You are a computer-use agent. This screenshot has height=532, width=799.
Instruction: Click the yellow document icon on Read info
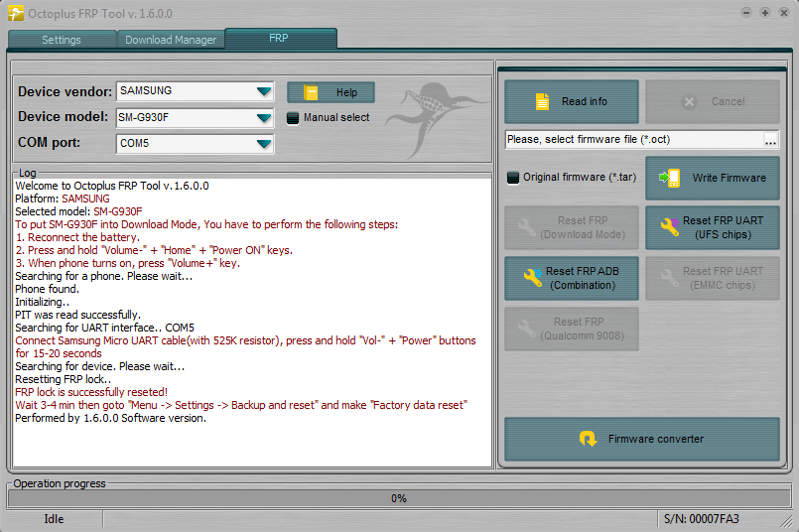[542, 101]
